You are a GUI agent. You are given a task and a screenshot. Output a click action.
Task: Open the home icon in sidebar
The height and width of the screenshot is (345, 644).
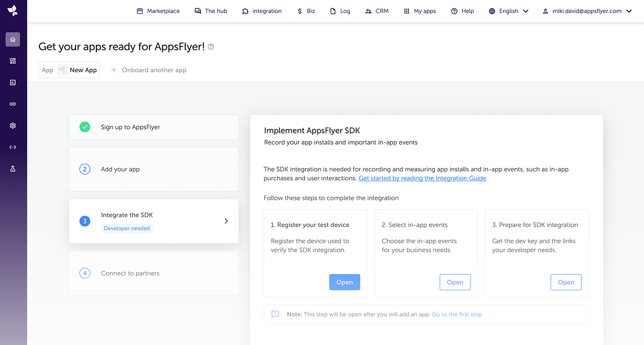point(13,39)
